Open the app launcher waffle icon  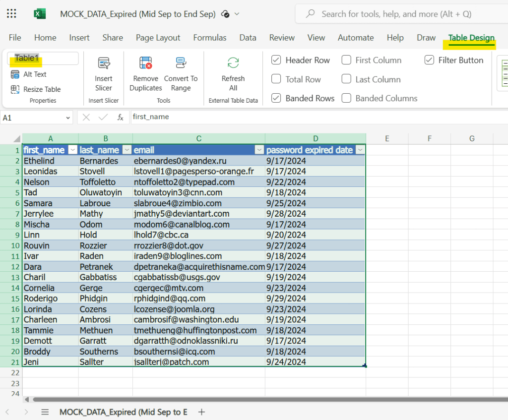11,14
